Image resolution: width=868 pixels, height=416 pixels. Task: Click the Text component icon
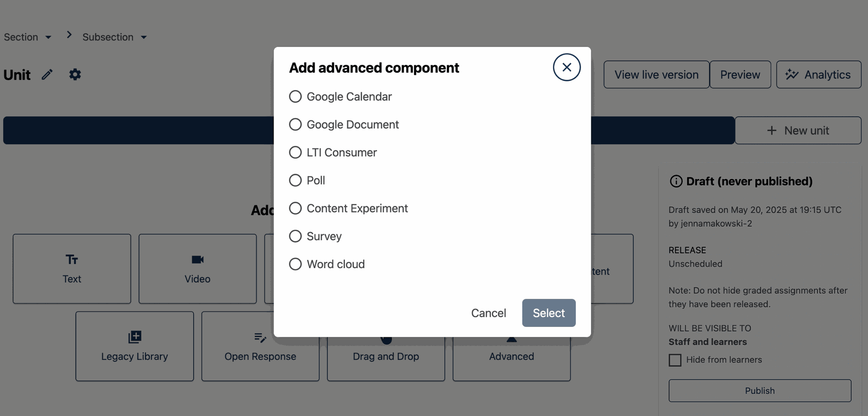(x=72, y=260)
